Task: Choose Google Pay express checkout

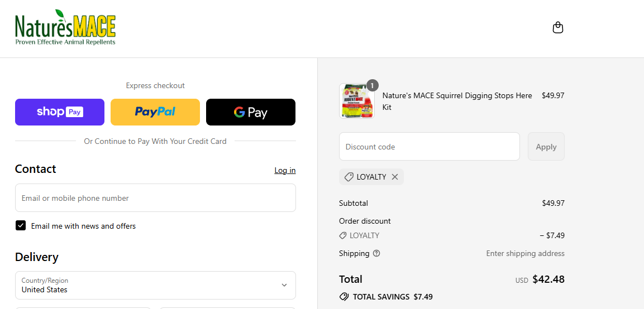Action: [x=251, y=112]
